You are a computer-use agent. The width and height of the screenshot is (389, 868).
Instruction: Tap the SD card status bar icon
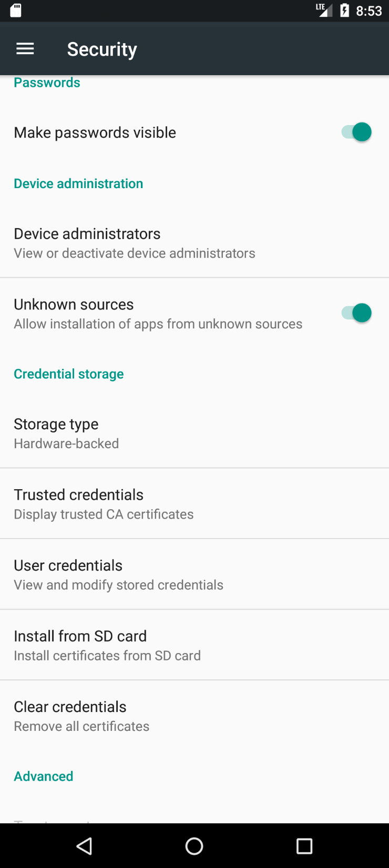pyautogui.click(x=16, y=11)
